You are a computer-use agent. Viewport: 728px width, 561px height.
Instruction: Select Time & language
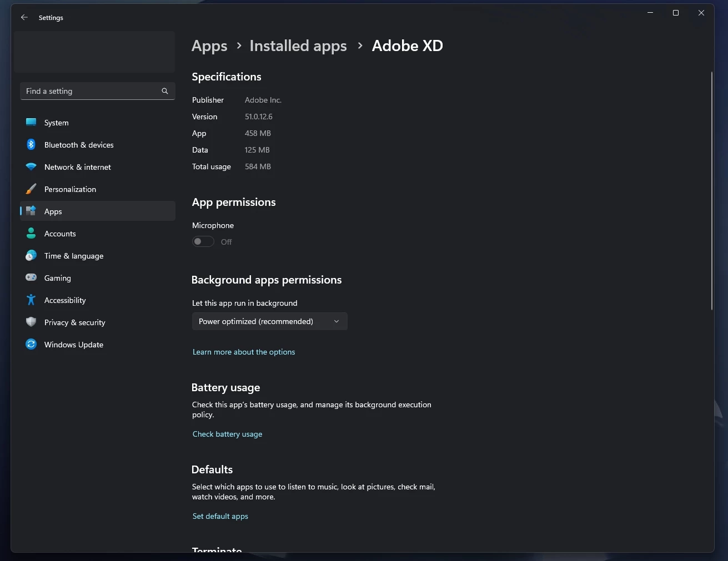click(x=98, y=256)
